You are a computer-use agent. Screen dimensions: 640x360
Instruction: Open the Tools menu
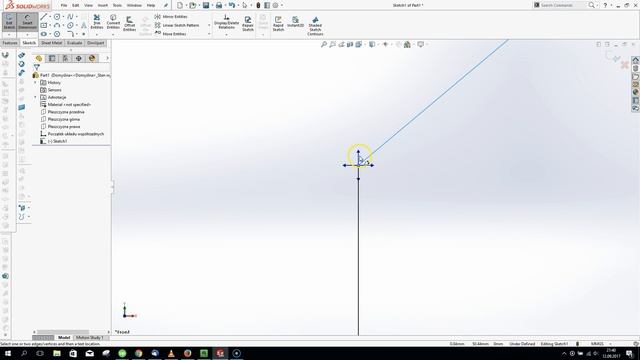(x=117, y=5)
